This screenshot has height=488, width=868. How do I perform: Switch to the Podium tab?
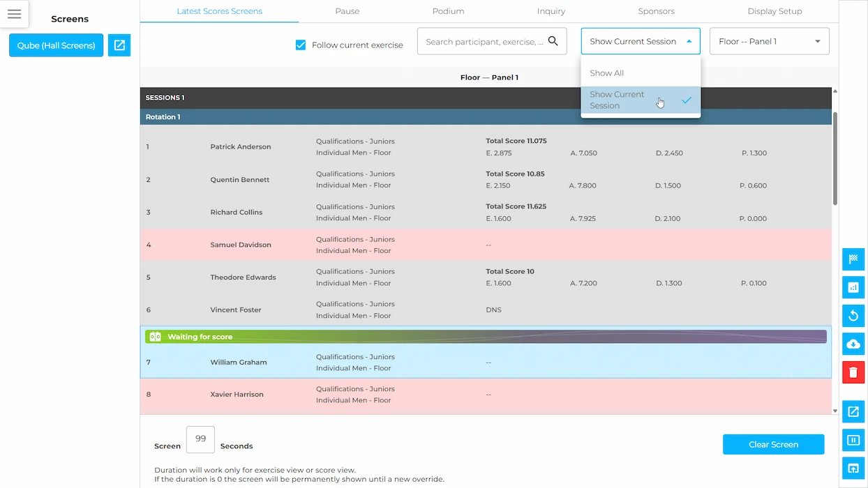click(448, 11)
